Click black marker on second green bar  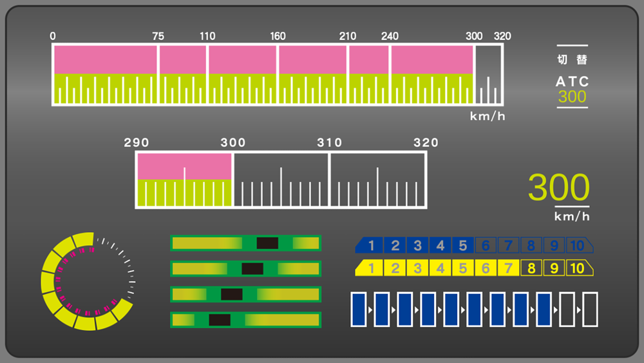tap(252, 269)
